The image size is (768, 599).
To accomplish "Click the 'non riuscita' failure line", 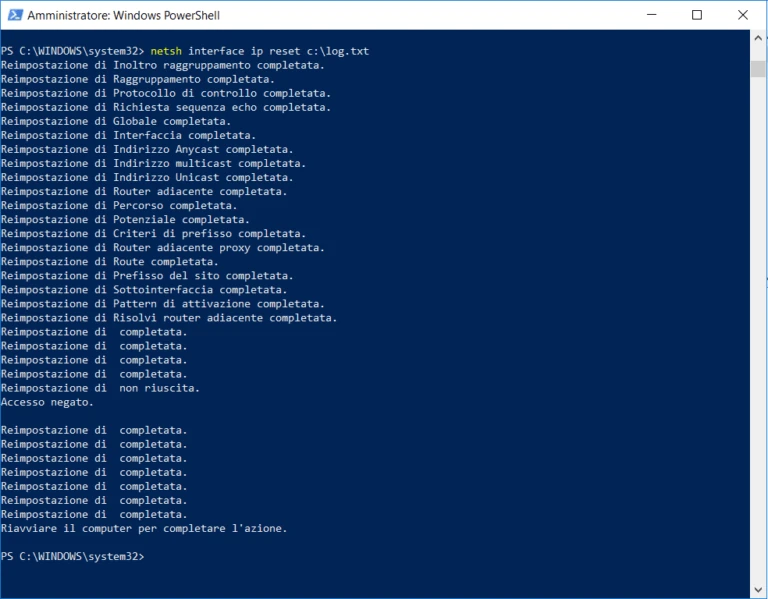I will pyautogui.click(x=100, y=388).
